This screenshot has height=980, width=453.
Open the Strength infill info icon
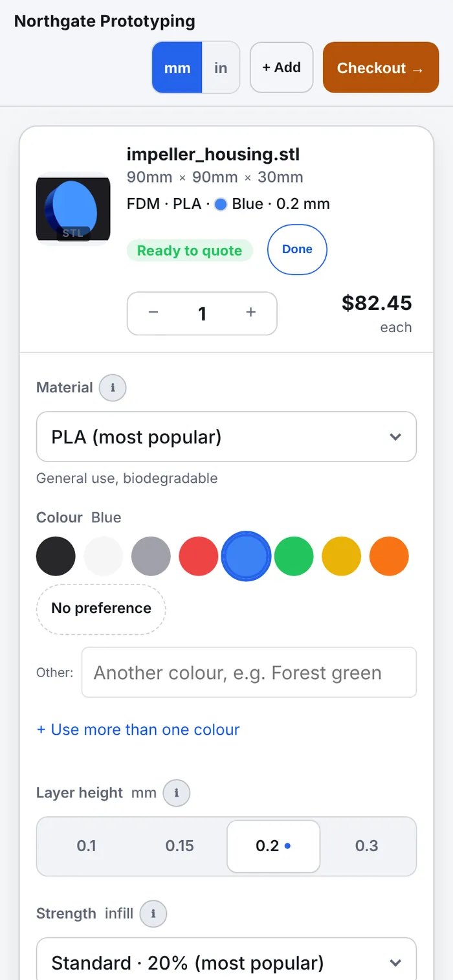pyautogui.click(x=153, y=913)
